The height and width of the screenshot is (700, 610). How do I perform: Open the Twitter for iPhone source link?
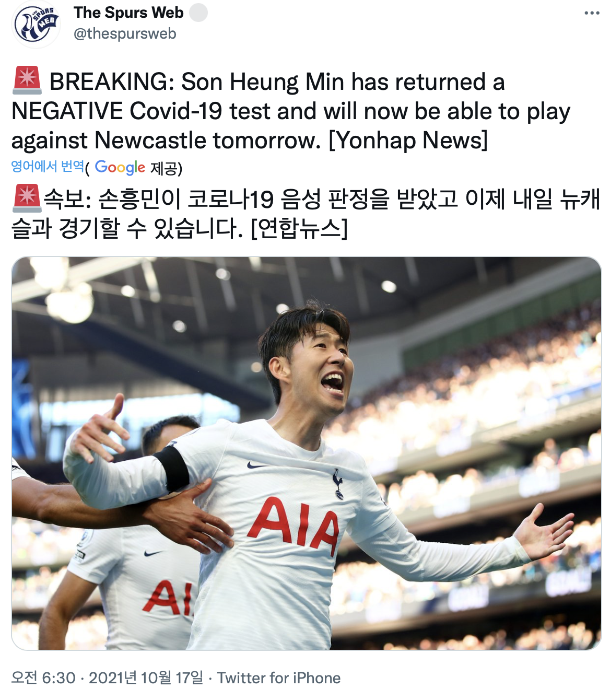click(x=278, y=678)
